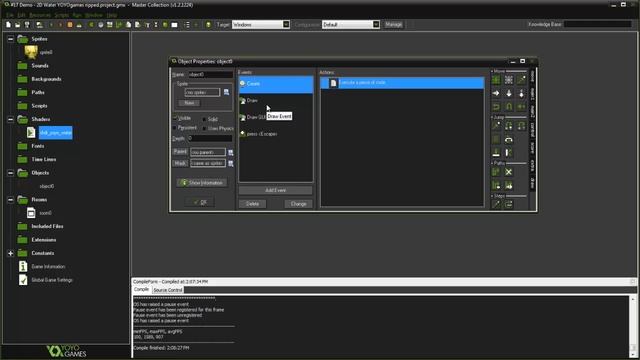640x360 pixels.
Task: Open room0 in the resource tree
Action: (x=45, y=213)
